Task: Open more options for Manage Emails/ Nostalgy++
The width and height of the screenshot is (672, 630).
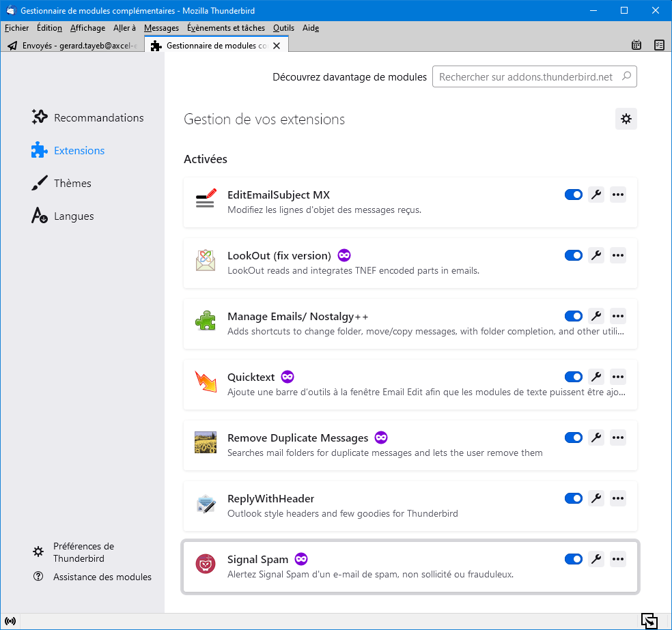Action: pyautogui.click(x=618, y=316)
